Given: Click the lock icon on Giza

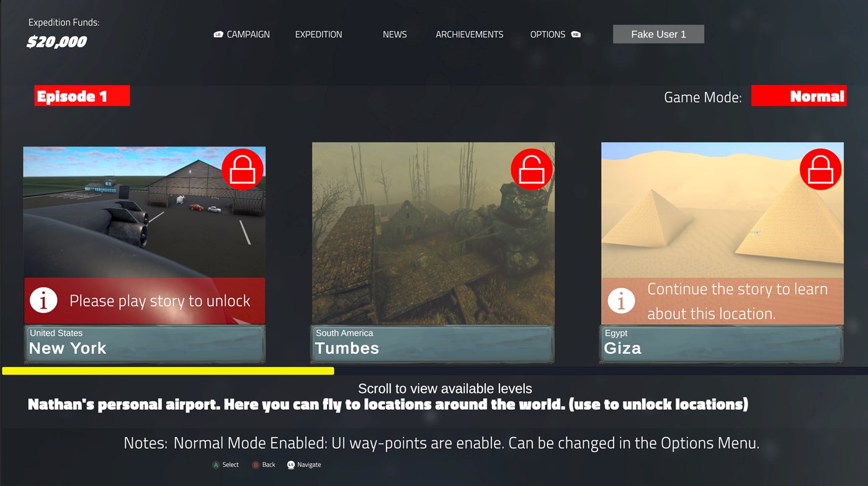Looking at the screenshot, I should click(821, 169).
